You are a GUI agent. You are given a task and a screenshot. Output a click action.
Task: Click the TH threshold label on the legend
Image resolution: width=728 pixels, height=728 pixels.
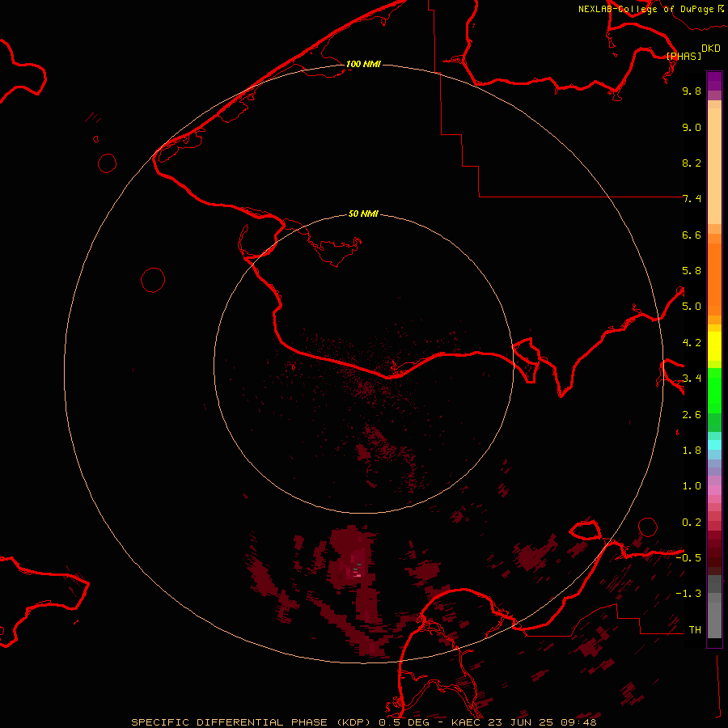point(695,630)
